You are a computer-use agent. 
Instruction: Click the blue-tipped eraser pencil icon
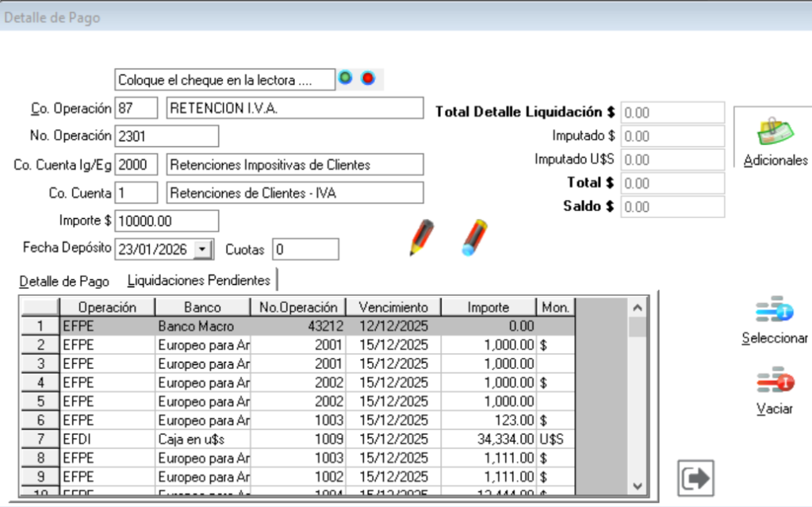pos(473,235)
